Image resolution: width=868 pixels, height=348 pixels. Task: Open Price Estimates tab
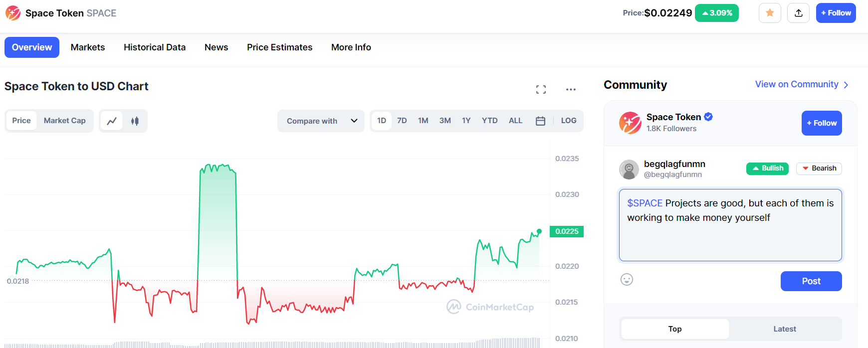pos(280,47)
